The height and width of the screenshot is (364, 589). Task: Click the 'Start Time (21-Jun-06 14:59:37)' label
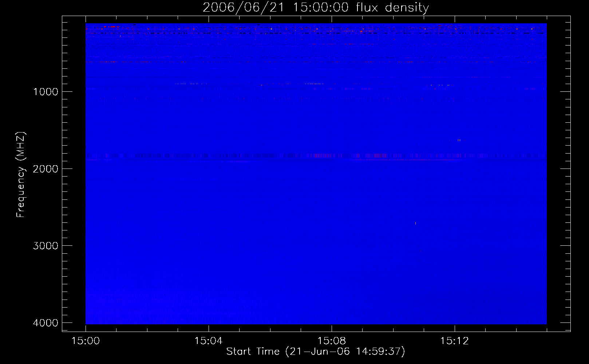click(316, 352)
